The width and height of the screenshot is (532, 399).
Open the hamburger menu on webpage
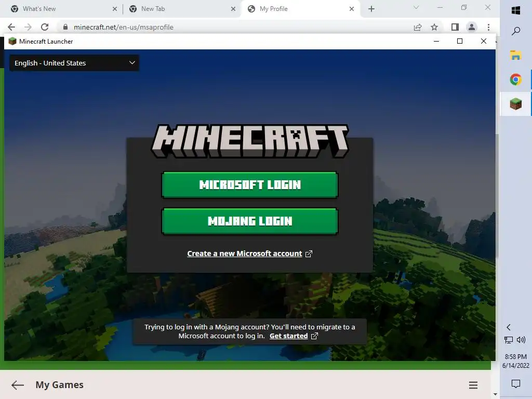point(473,385)
